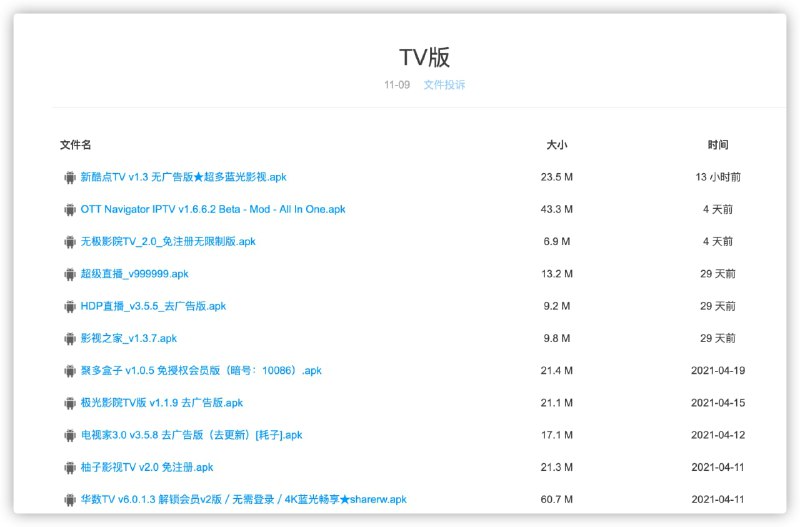Click the date of the 华数TV v6.0.1.3 row

tap(718, 499)
